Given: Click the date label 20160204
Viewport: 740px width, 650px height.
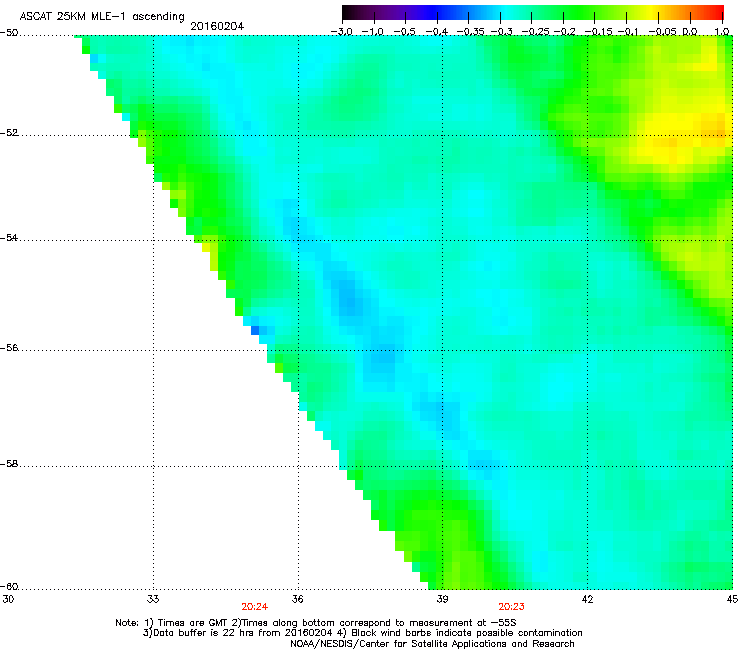Looking at the screenshot, I should click(217, 26).
